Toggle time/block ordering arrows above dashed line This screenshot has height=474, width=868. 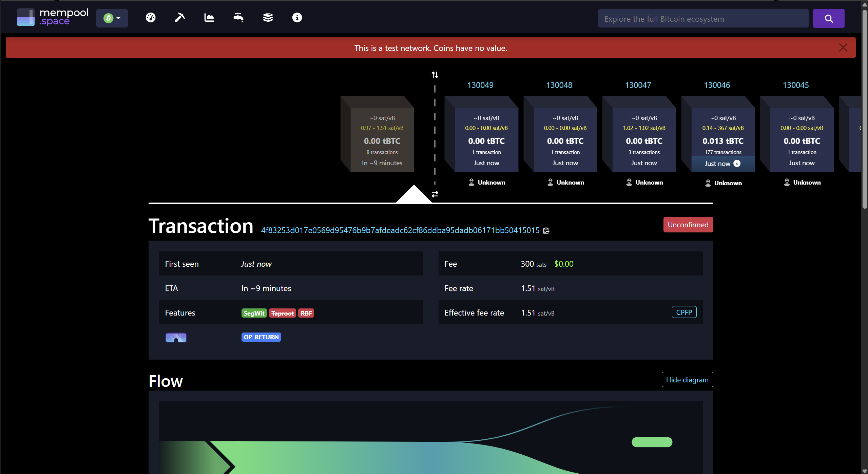[435, 75]
